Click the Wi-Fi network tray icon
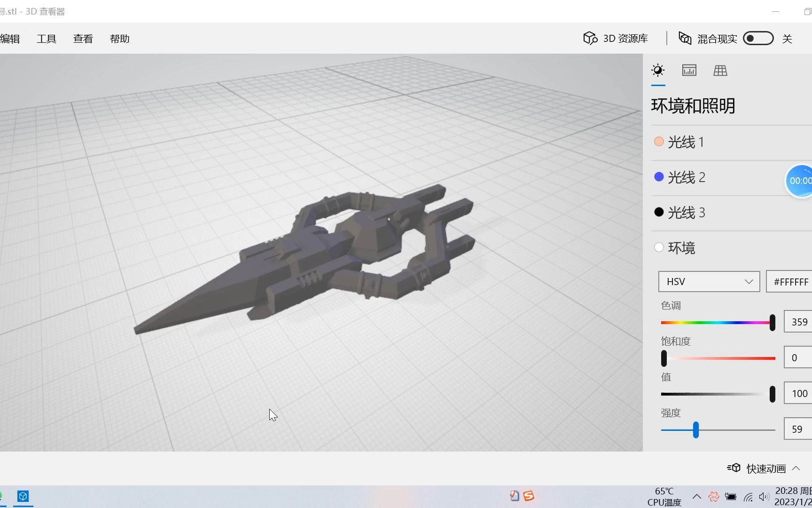This screenshot has width=812, height=508. coord(748,497)
